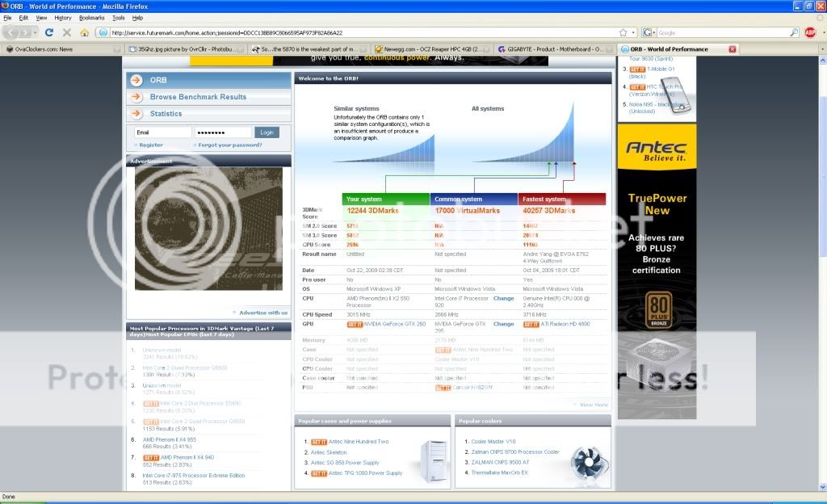Click GET IT badge beside AMD Phenom II X4 940
The height and width of the screenshot is (504, 827).
click(151, 458)
